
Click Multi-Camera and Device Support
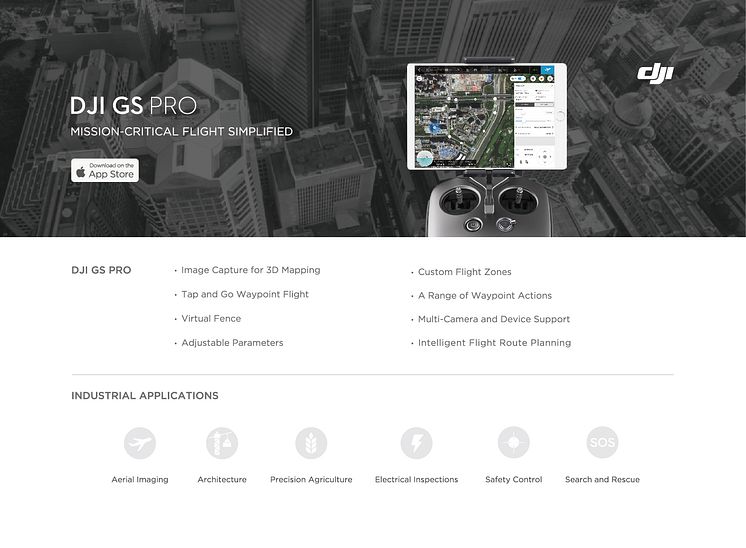click(x=494, y=319)
